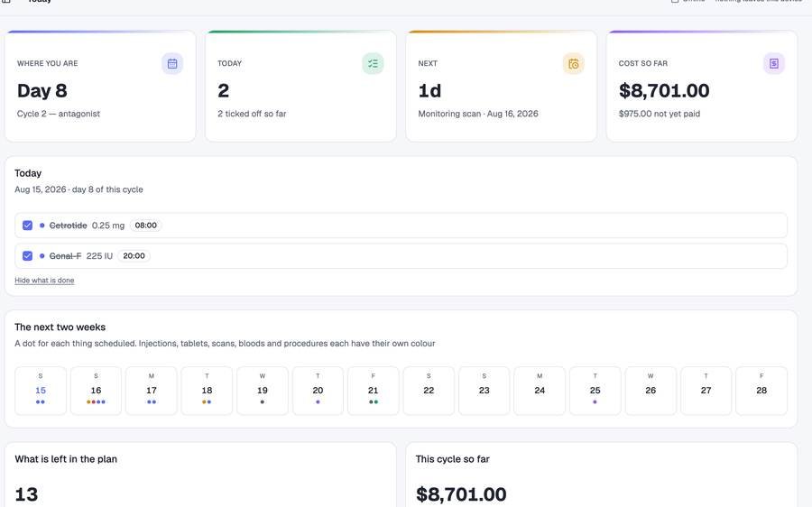Select day 17 in the two-week calendar
Screen dimensions: 812x507
pyautogui.click(x=152, y=391)
